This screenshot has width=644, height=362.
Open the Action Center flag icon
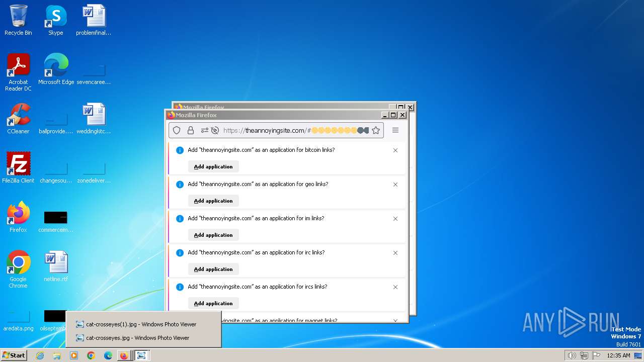coord(596,355)
